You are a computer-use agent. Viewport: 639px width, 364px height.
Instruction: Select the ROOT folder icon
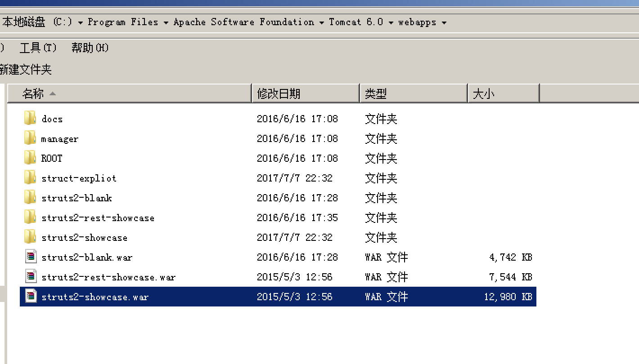tap(30, 158)
